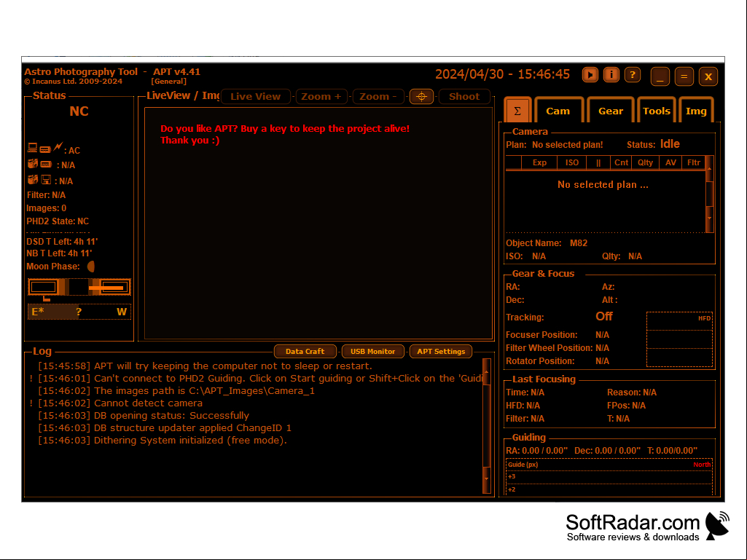The height and width of the screenshot is (560, 747).
Task: Click the ? pier side indicator
Action: (x=79, y=312)
